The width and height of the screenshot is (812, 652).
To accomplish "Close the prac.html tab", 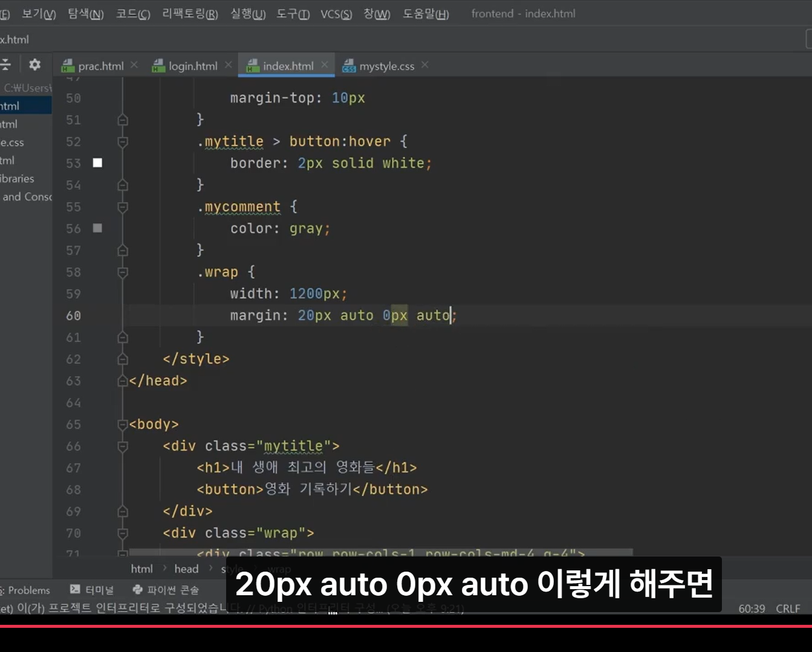I will tap(134, 65).
